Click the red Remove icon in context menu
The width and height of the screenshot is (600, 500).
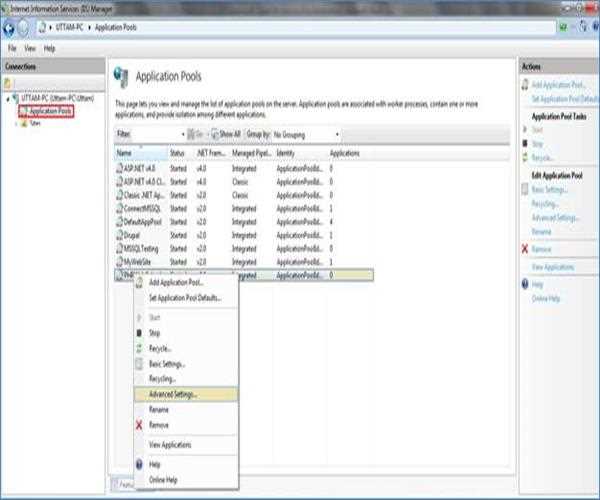point(139,425)
